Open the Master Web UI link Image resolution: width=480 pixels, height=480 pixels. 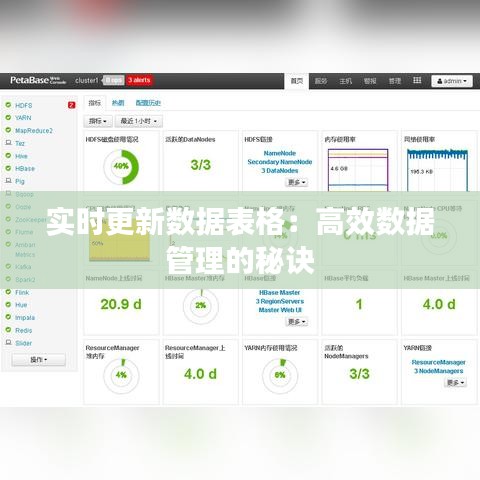coord(280,310)
